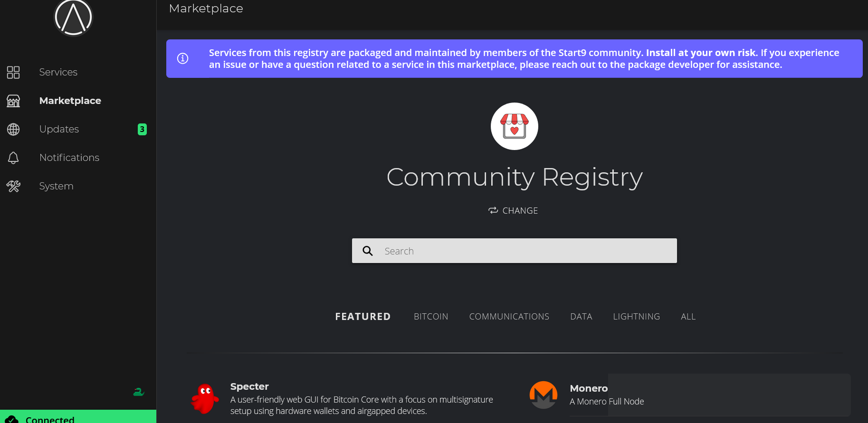Switch to the COMMUNICATIONS category
This screenshot has width=868, height=423.
(509, 317)
